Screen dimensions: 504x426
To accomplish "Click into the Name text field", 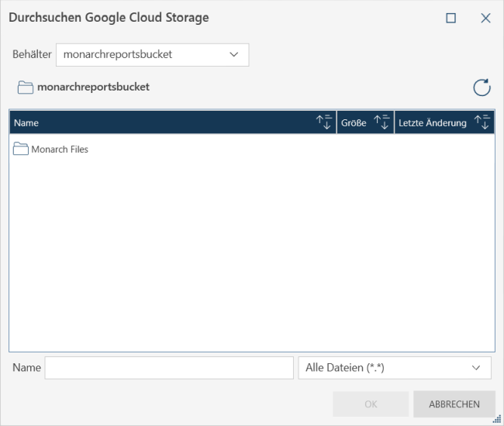I will [x=169, y=368].
